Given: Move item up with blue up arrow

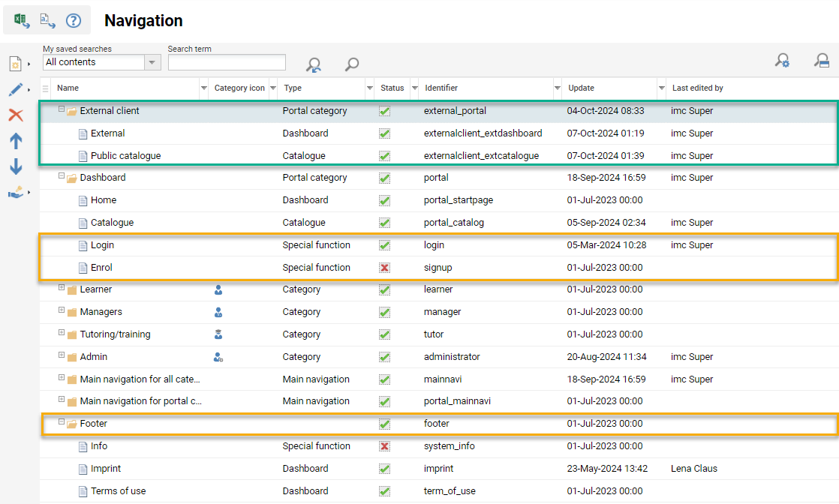Looking at the screenshot, I should click(15, 141).
